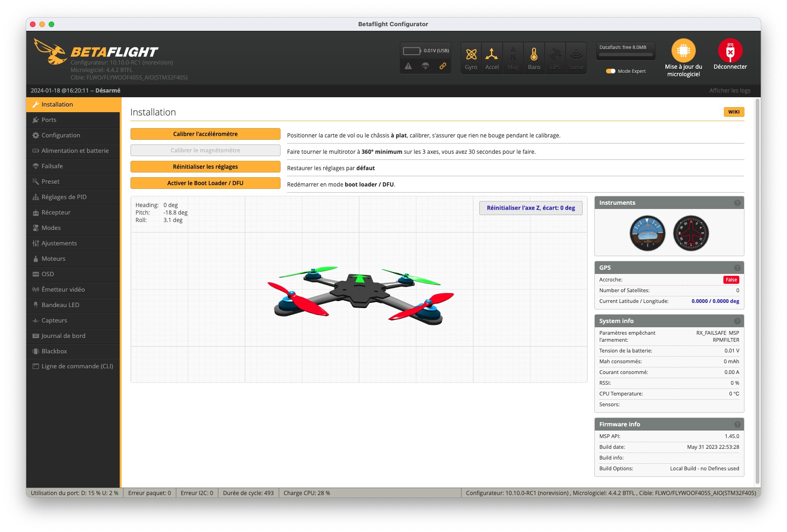Click the Sonar sensor icon
787x532 pixels.
tap(576, 58)
